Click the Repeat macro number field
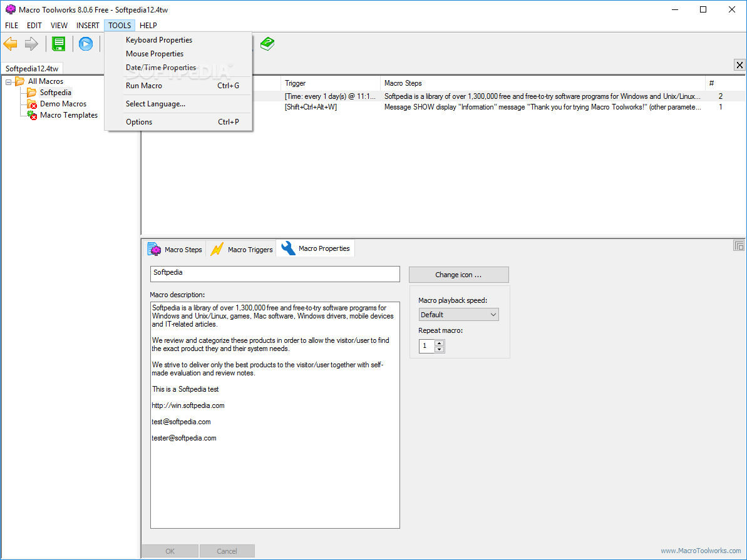This screenshot has height=560, width=747. [427, 346]
